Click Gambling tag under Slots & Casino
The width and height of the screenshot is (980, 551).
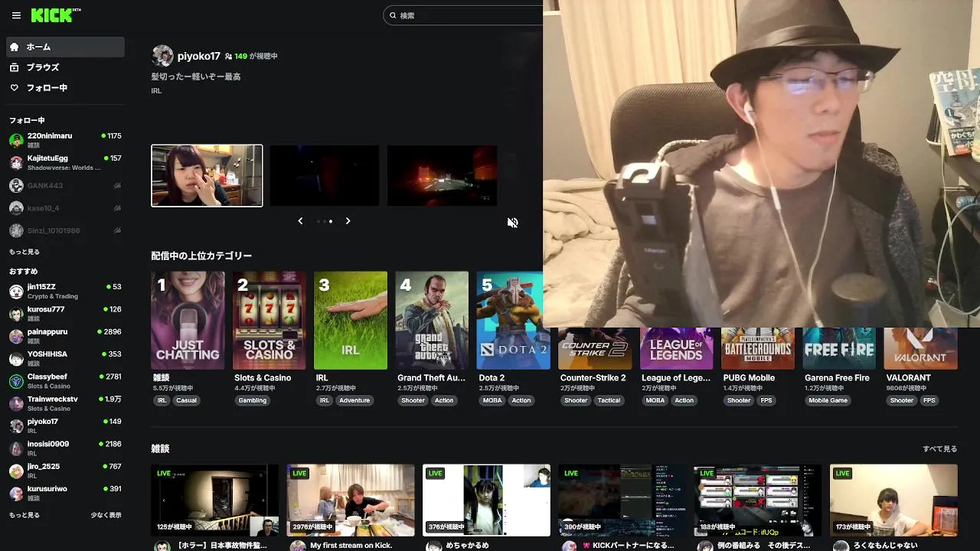coord(253,400)
